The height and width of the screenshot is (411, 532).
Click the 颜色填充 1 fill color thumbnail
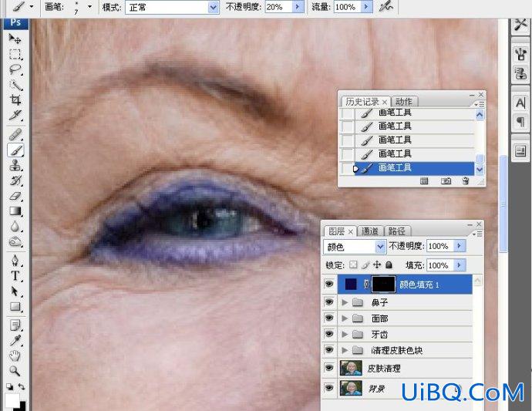(x=351, y=284)
